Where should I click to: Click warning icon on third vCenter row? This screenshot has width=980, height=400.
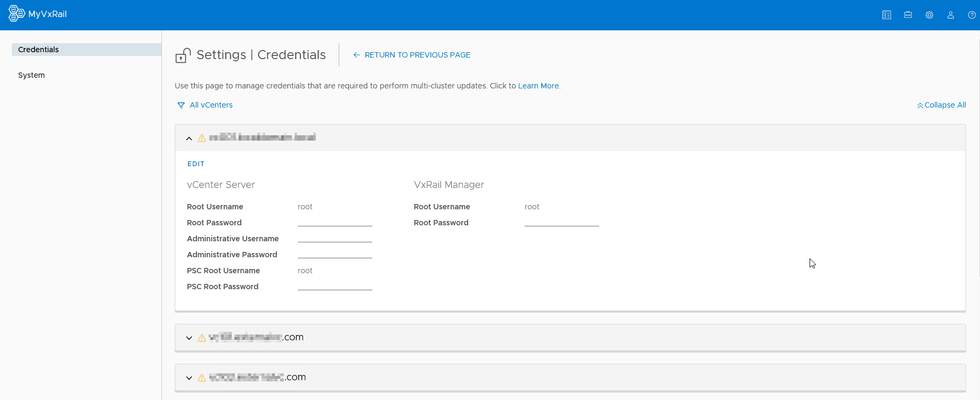pos(202,378)
